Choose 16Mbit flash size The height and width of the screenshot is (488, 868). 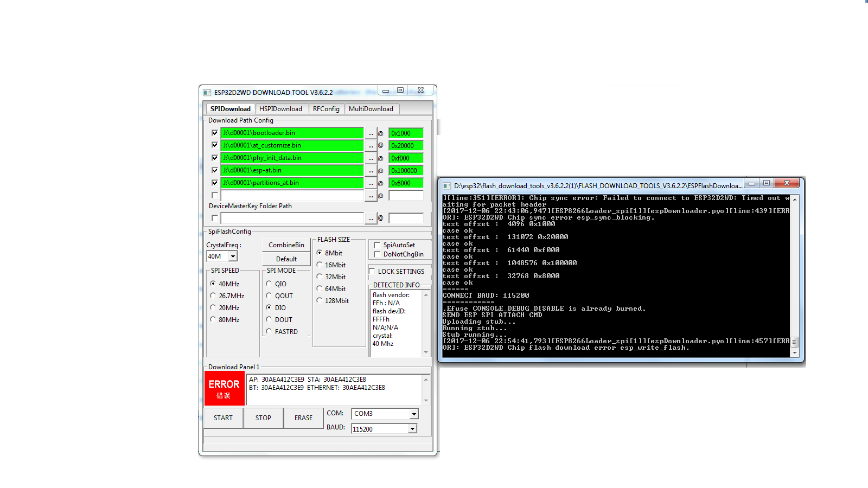click(x=320, y=265)
